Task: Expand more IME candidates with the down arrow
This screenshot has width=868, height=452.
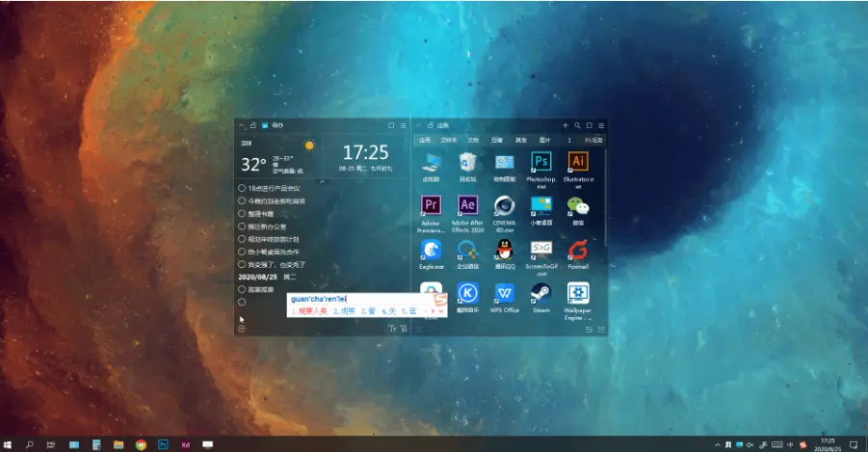Action: pos(441,311)
